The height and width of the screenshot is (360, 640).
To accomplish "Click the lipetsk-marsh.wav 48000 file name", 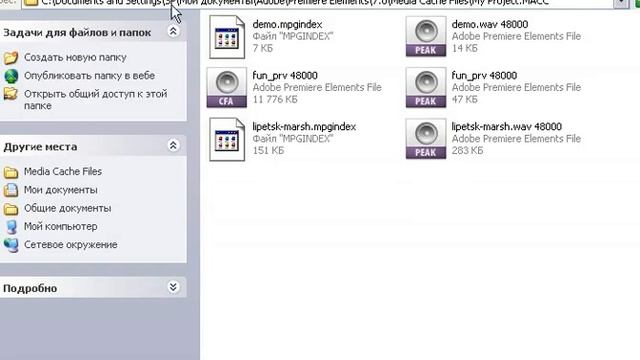I will click(507, 127).
